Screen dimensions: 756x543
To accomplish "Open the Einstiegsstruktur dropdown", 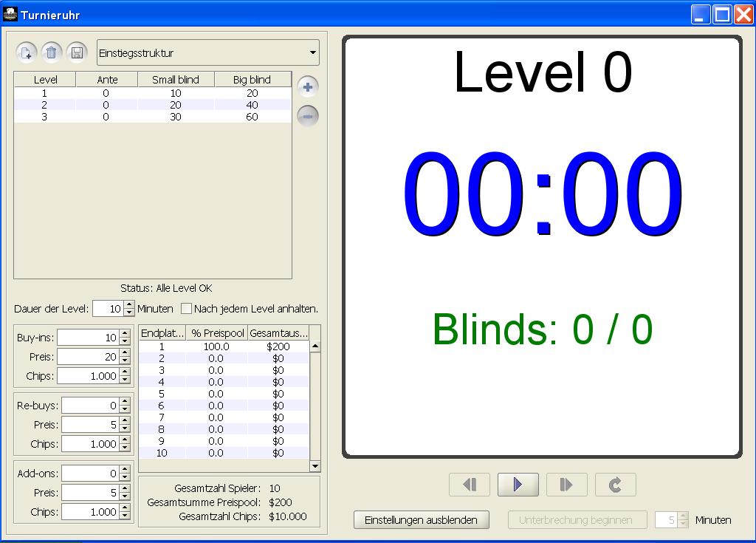I will [207, 52].
